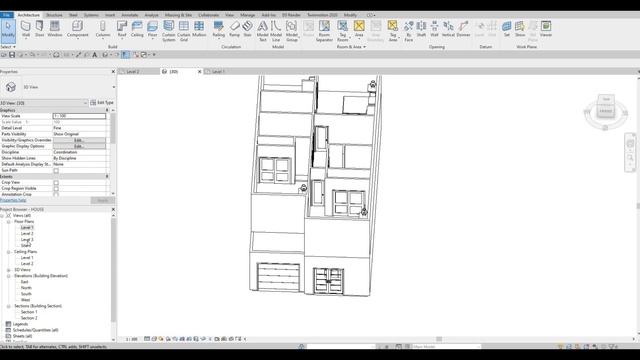Select the Railing tool
The width and height of the screenshot is (640, 360).
(218, 29)
